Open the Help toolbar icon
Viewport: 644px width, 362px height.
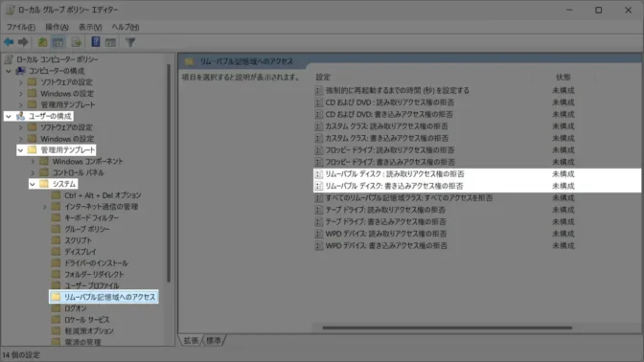pos(96,42)
